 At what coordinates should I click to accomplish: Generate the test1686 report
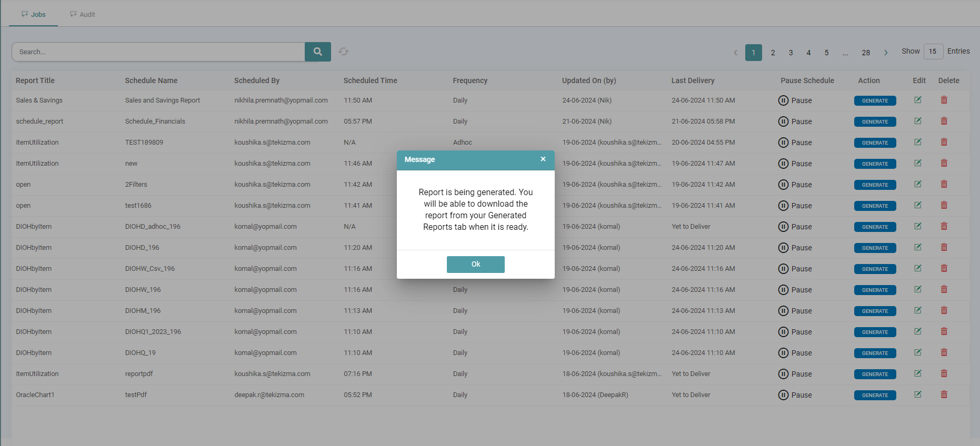[x=875, y=206]
